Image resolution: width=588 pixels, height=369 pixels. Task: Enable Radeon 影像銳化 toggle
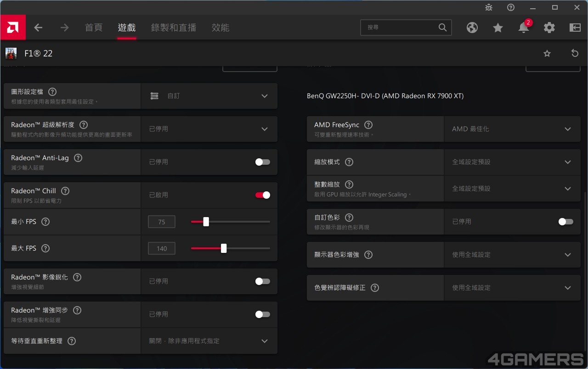(x=263, y=281)
